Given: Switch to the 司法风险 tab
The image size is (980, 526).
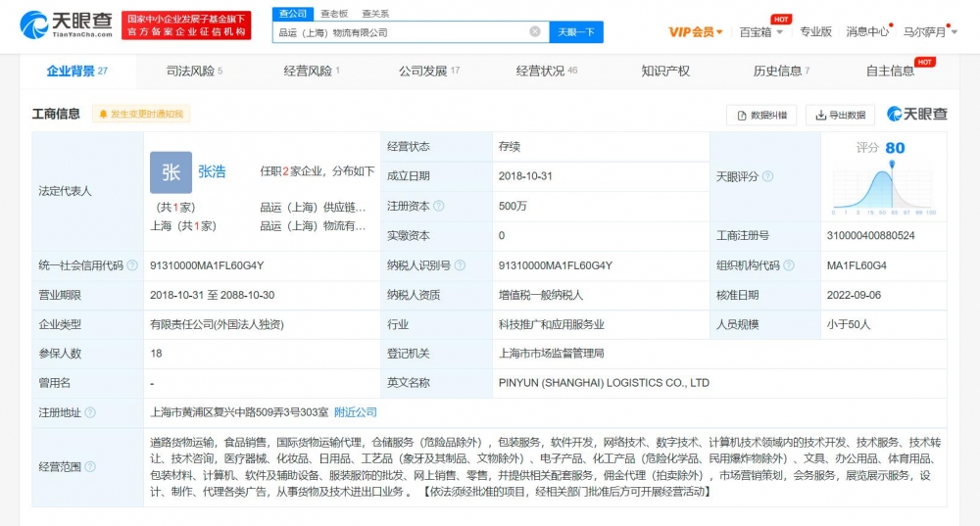Looking at the screenshot, I should tap(194, 72).
